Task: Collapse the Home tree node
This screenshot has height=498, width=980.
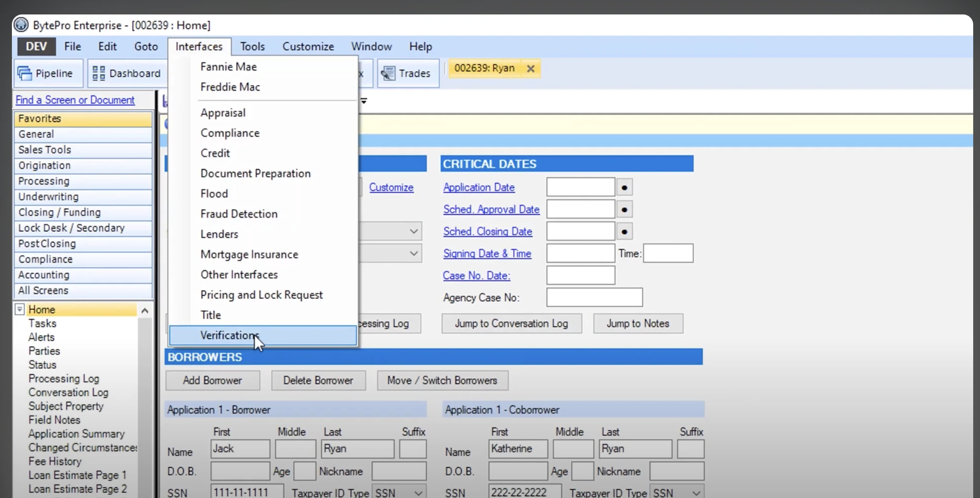Action: [19, 309]
